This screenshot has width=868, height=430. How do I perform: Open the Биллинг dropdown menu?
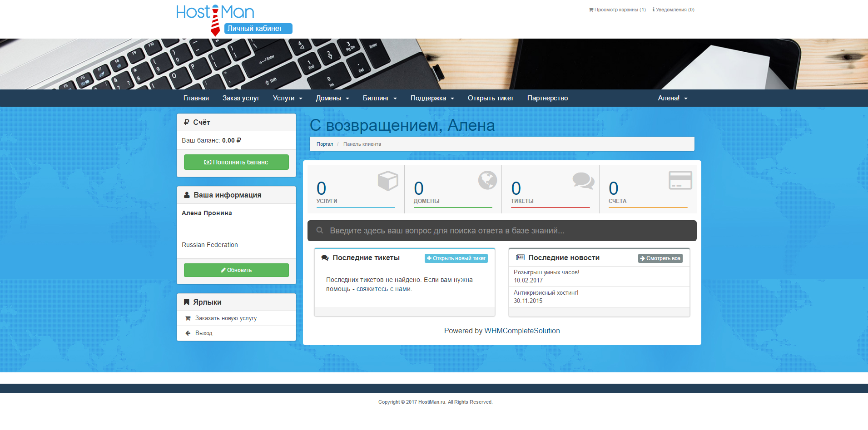pyautogui.click(x=380, y=98)
